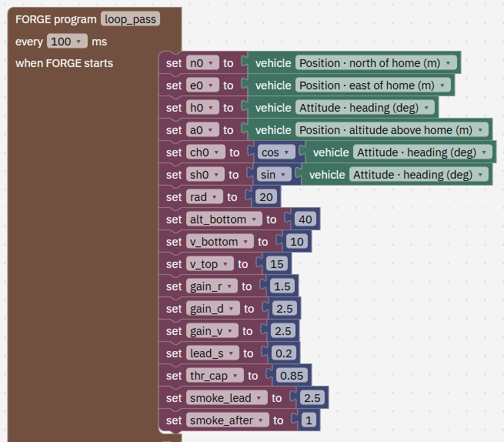This screenshot has height=442, width=504.
Task: Open the n0 variable dropdown
Action: 202,63
